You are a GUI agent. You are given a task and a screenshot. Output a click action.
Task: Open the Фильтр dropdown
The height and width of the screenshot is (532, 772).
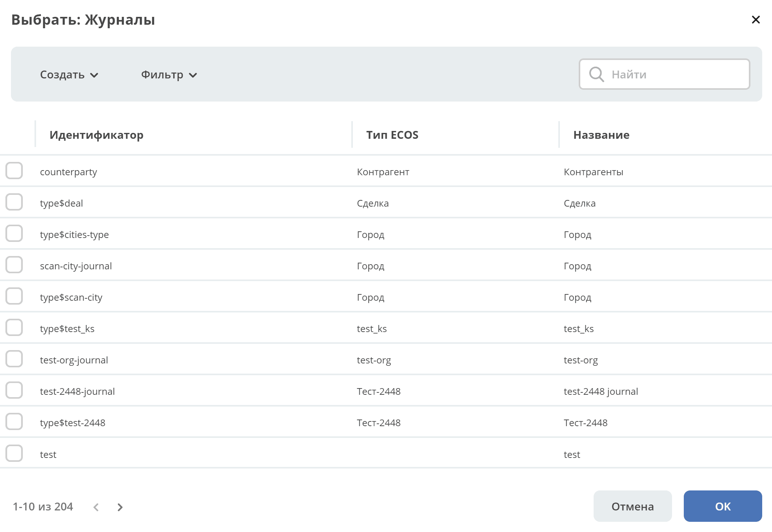pyautogui.click(x=169, y=74)
